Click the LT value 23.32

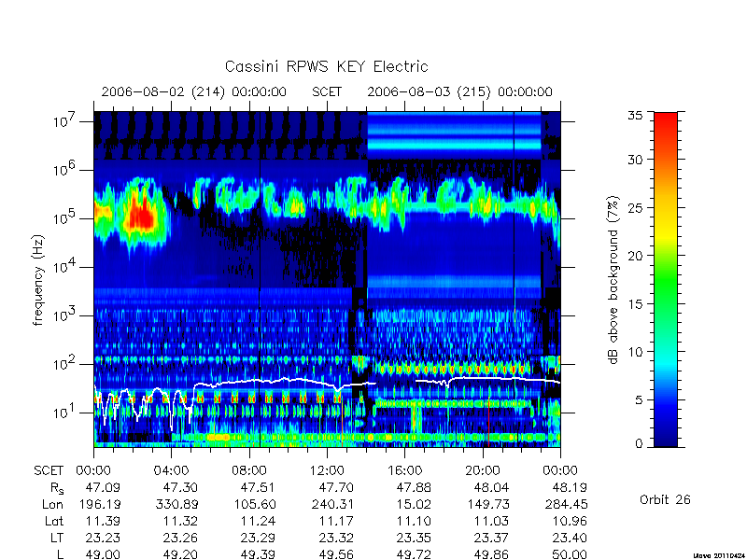[336, 539]
